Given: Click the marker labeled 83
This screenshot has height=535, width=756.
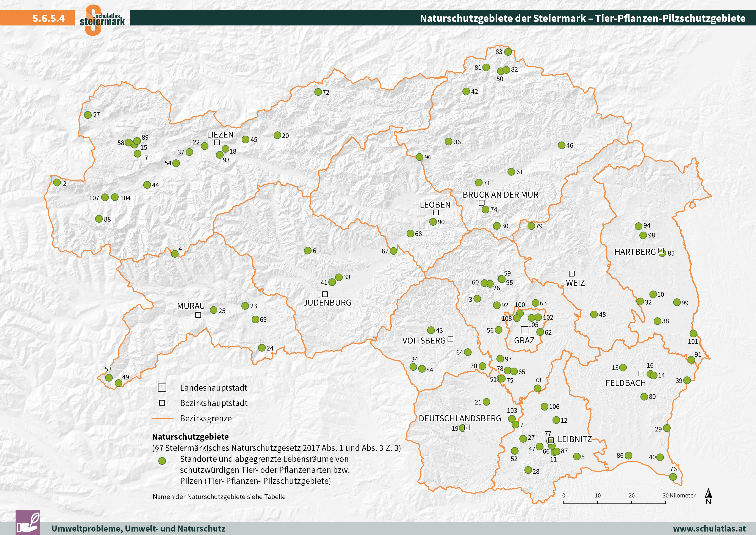Looking at the screenshot, I should tap(508, 52).
